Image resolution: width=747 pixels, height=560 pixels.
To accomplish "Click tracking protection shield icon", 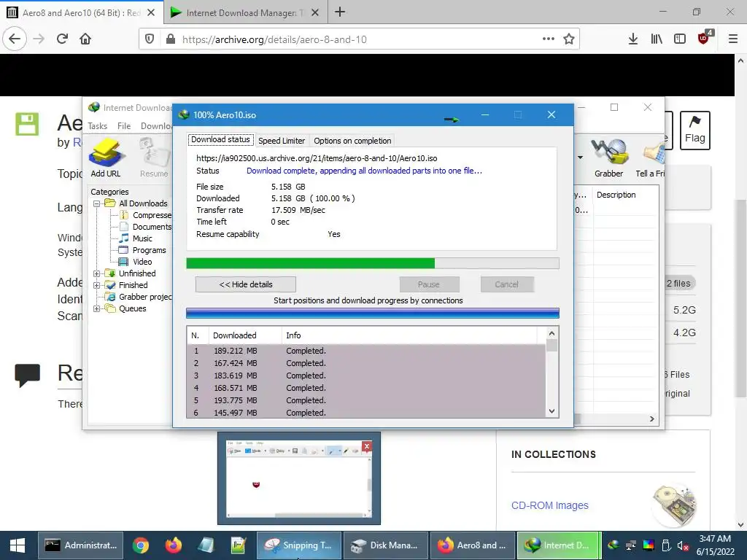I will tap(150, 39).
